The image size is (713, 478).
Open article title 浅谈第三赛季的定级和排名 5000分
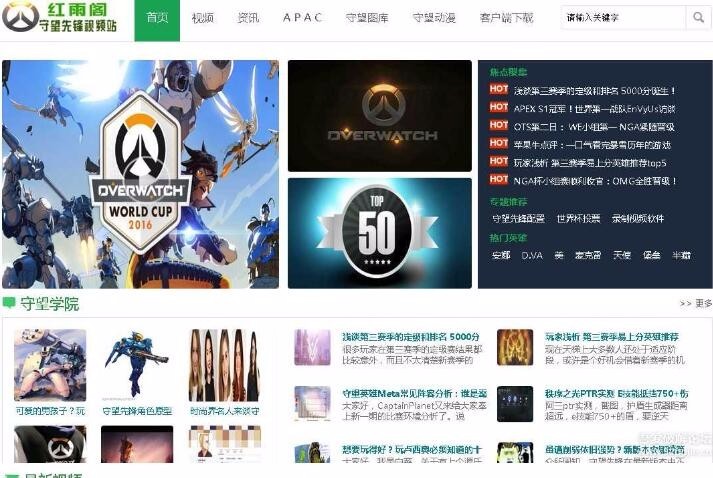pos(411,337)
